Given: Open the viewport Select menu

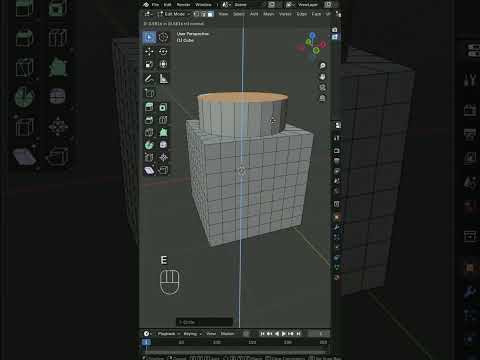Looking at the screenshot, I should pos(239,14).
